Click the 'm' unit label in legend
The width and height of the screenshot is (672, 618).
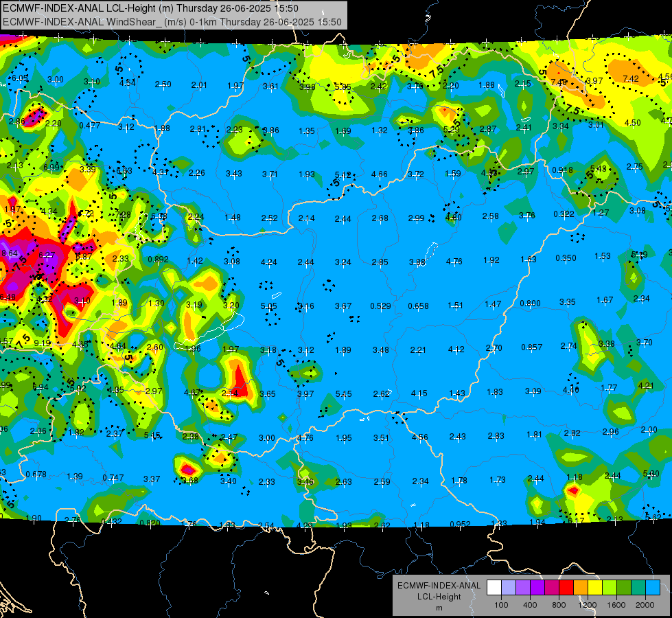pyautogui.click(x=439, y=608)
